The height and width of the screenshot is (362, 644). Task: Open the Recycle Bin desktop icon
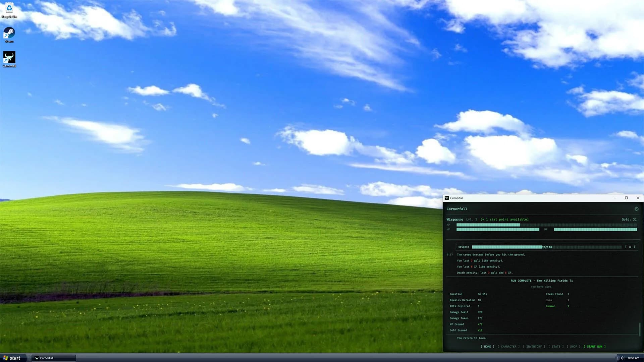pos(9,10)
